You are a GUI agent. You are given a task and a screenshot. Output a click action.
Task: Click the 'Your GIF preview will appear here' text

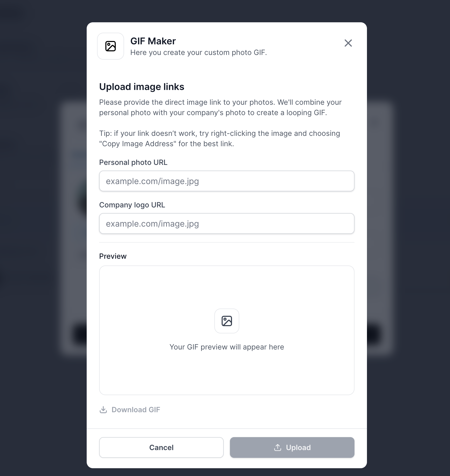227,347
